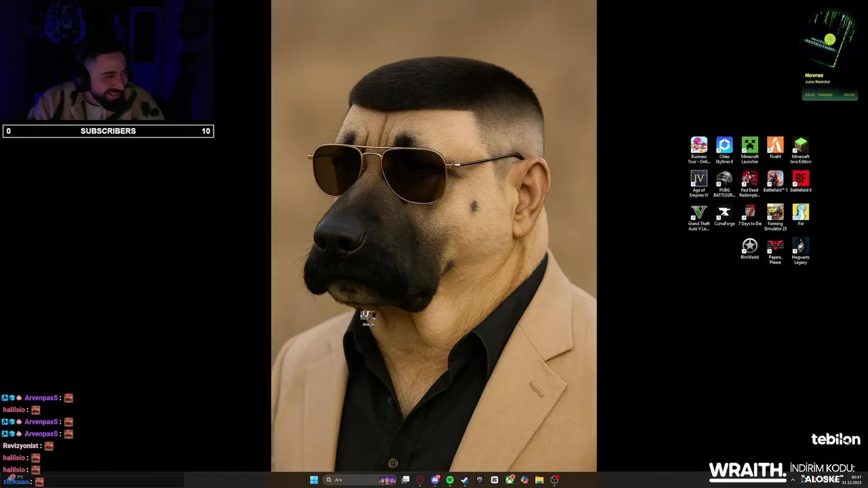The width and height of the screenshot is (868, 488).
Task: Click the taskbar clock showing 00:47
Action: pyautogui.click(x=856, y=477)
